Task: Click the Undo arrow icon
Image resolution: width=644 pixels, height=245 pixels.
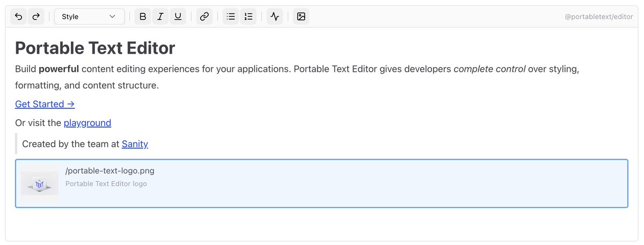Action: coord(19,17)
